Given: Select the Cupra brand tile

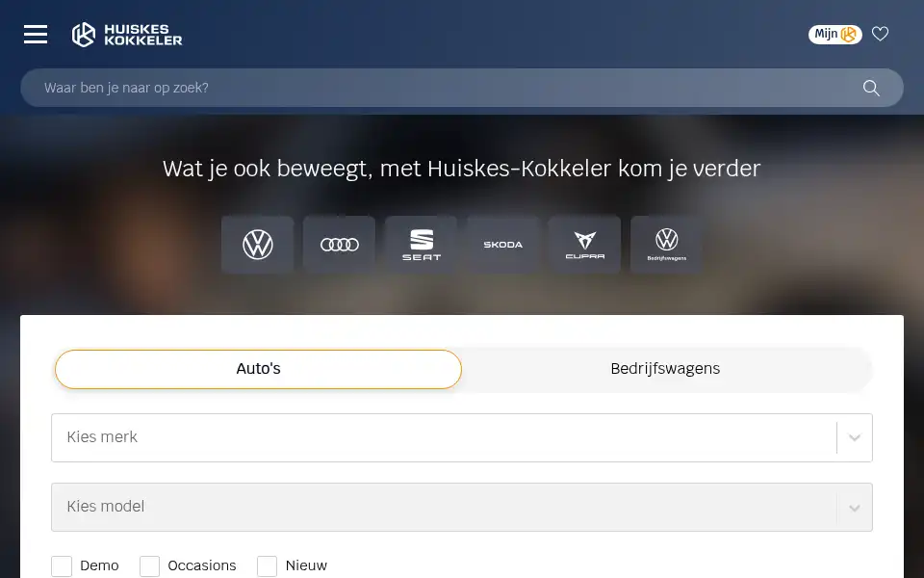Looking at the screenshot, I should 584,244.
